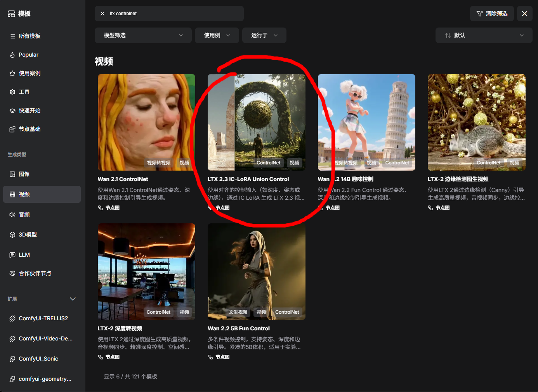Viewport: 538px width, 392px height.
Task: Go to 所有模板 category
Action: coord(42,36)
